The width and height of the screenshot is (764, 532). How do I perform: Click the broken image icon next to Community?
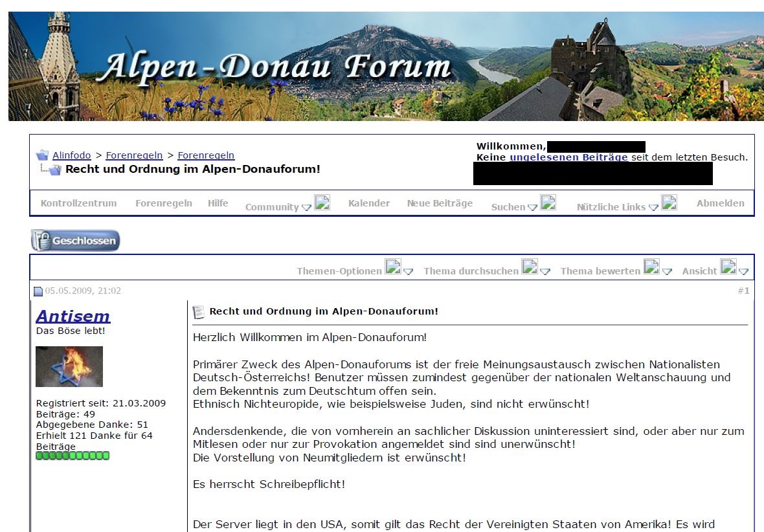[322, 202]
